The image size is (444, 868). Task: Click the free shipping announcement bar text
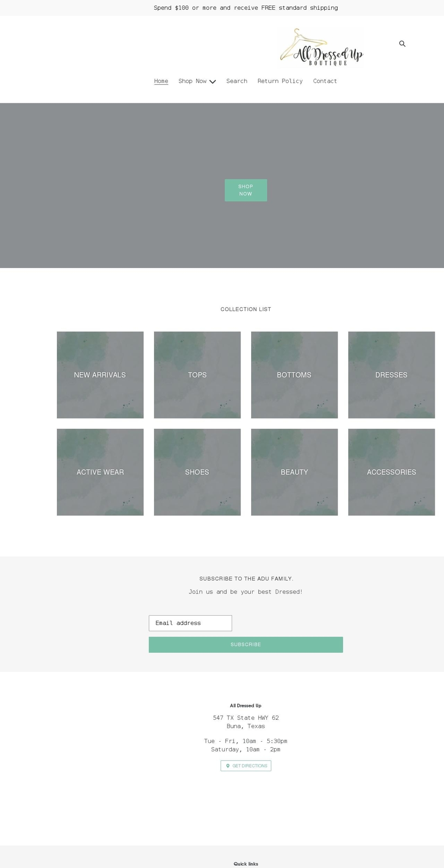pyautogui.click(x=246, y=8)
